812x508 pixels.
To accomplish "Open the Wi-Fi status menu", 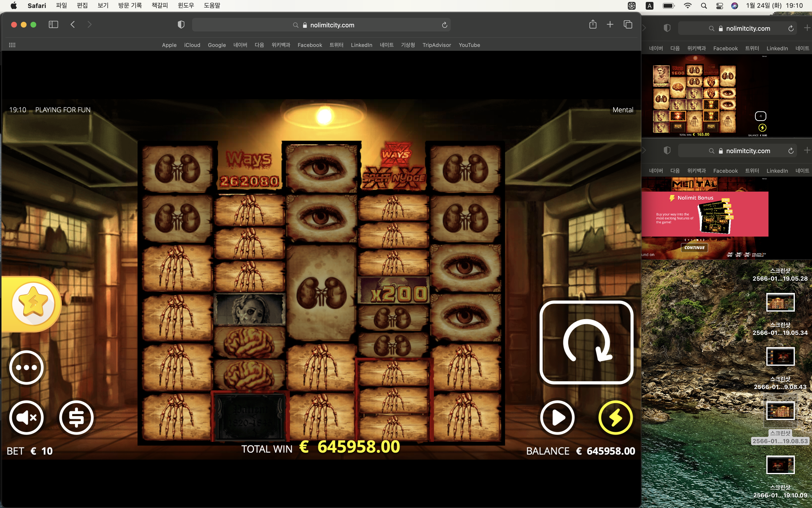I will click(x=688, y=6).
